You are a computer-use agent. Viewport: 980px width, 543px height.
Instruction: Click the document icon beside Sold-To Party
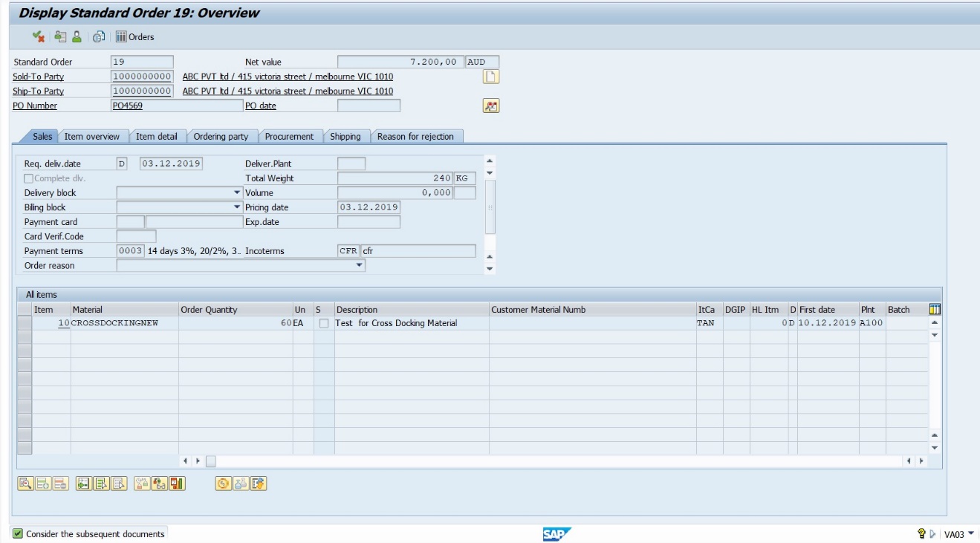491,77
